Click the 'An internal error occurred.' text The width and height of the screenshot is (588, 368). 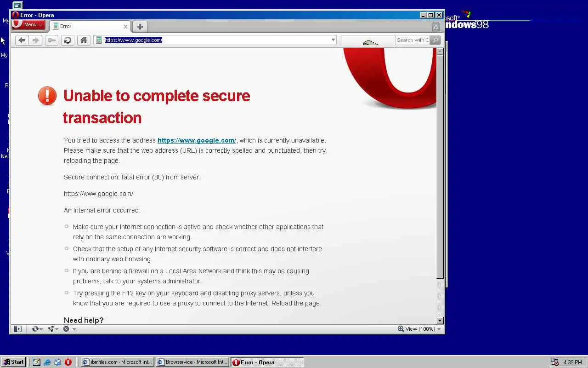(102, 210)
